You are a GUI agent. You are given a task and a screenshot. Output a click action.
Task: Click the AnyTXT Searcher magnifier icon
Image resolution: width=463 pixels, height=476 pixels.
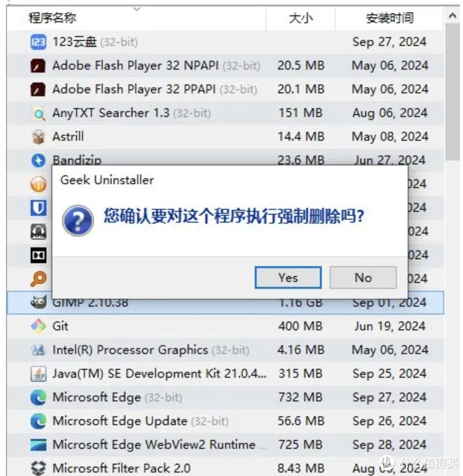[x=38, y=113]
